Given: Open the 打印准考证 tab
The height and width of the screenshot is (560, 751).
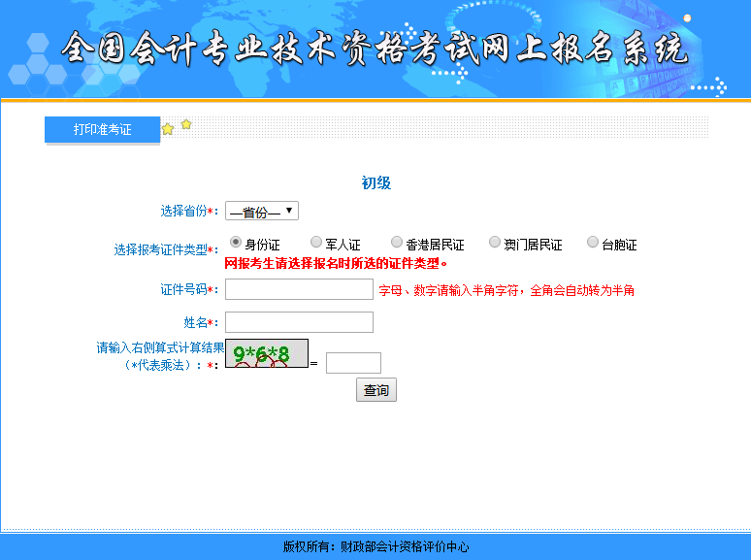Looking at the screenshot, I should (x=103, y=129).
